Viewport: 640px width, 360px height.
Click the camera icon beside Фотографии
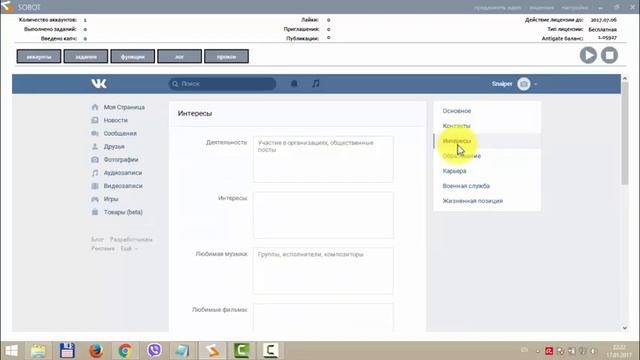pos(95,159)
